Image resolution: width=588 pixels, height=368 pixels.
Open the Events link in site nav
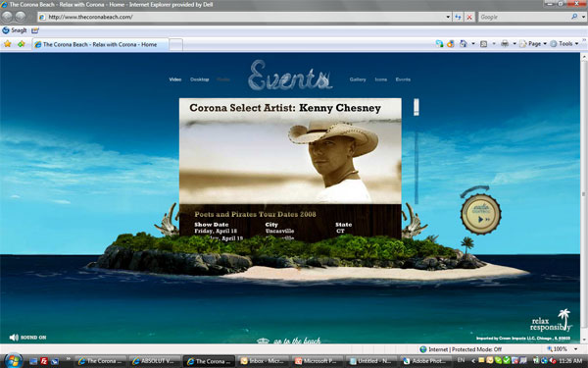click(403, 79)
